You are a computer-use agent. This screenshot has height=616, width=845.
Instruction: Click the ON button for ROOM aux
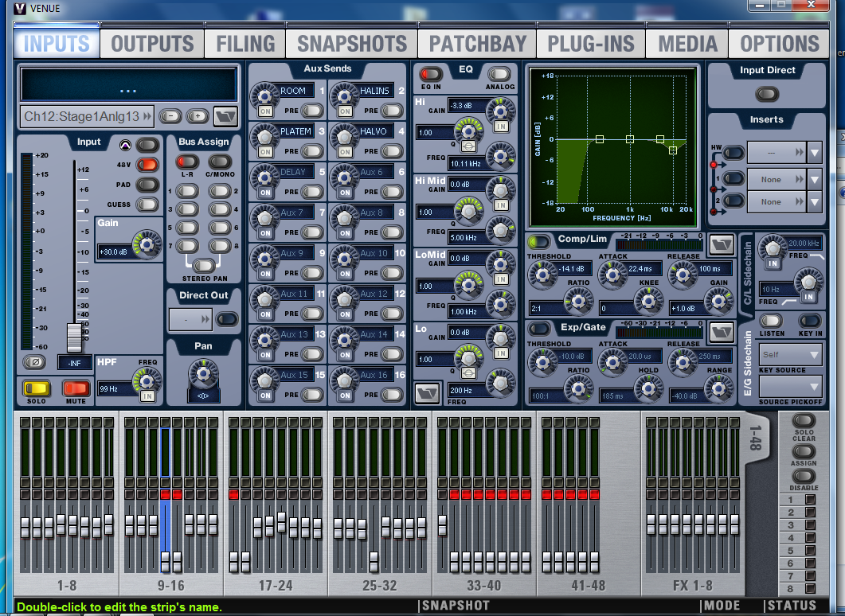[264, 111]
